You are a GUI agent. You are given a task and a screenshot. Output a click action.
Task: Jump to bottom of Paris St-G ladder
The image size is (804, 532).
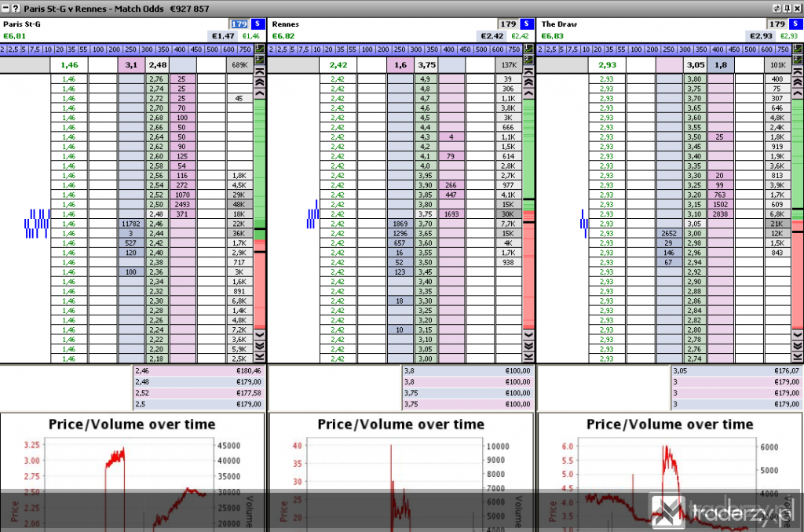tap(259, 357)
